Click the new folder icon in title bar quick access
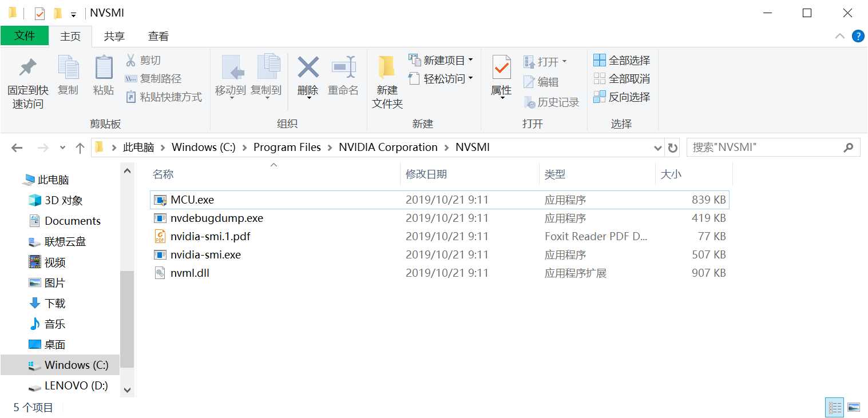 (x=57, y=13)
